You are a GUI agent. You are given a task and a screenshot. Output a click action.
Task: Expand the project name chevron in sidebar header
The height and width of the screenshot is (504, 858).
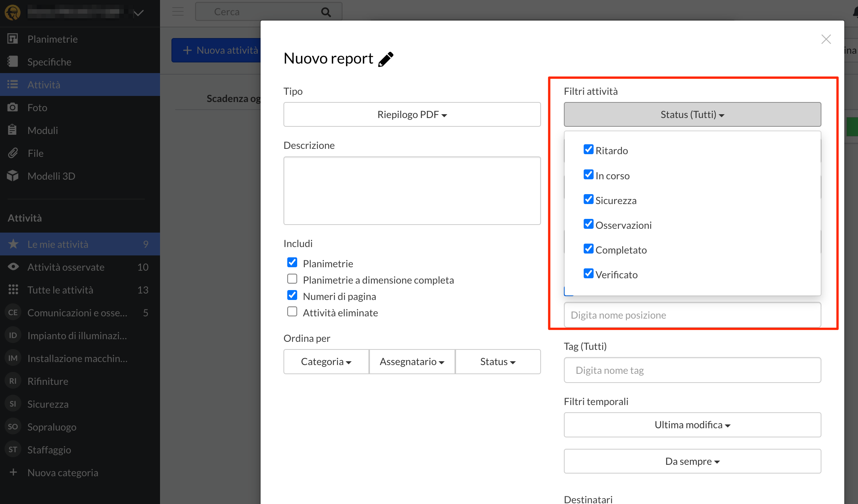138,13
